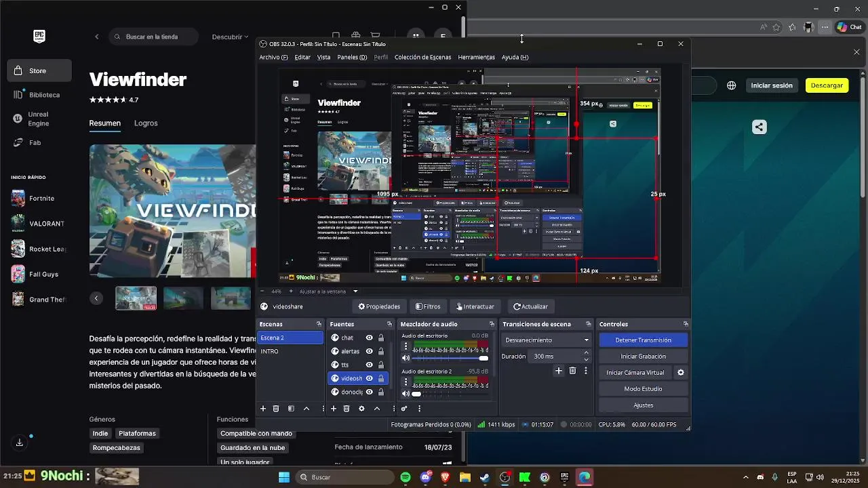Delete the selected scene trash icon
Viewport: 868px width, 488px height.
click(x=276, y=409)
